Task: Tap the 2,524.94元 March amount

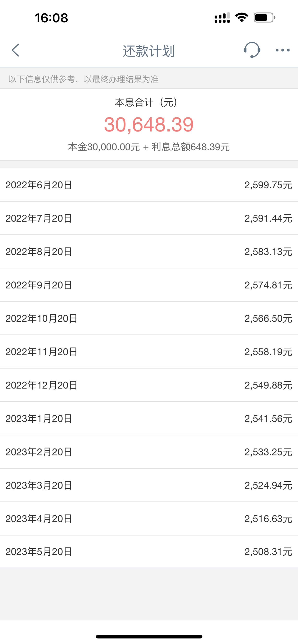Action: 268,485
